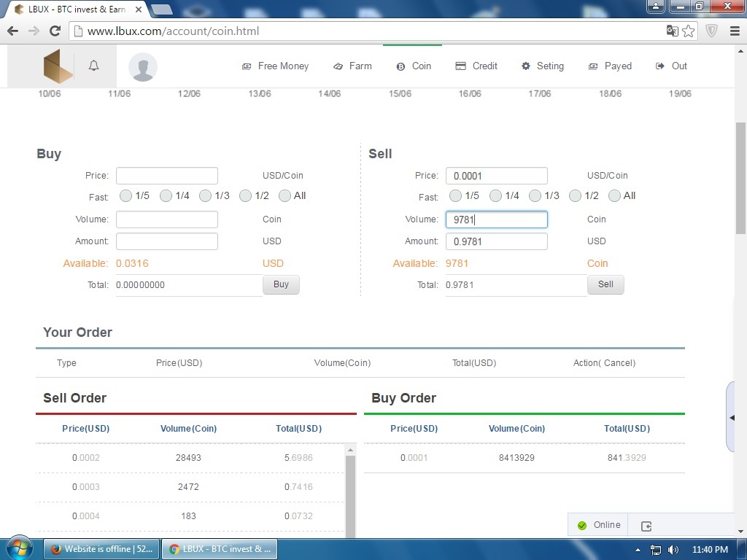This screenshot has width=747, height=560.
Task: Click the Buy Price input field
Action: pos(167,176)
